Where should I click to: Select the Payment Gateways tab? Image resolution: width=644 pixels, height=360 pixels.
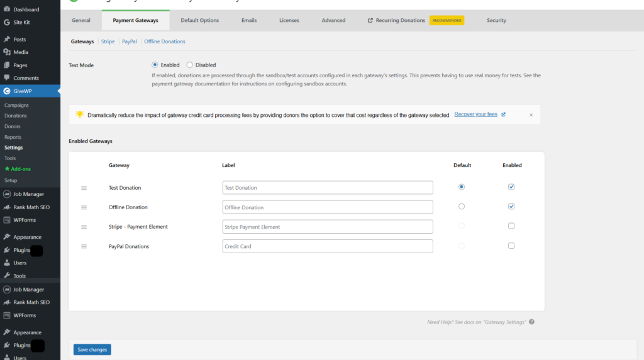(136, 20)
